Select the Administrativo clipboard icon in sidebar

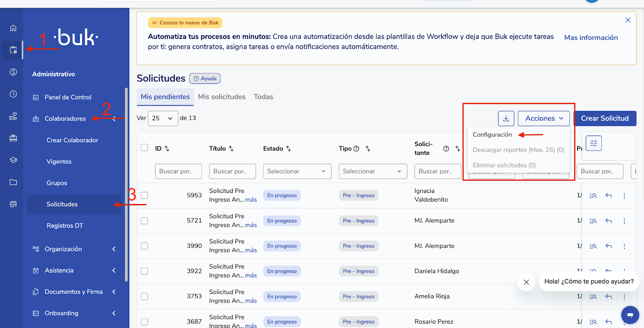[x=13, y=50]
